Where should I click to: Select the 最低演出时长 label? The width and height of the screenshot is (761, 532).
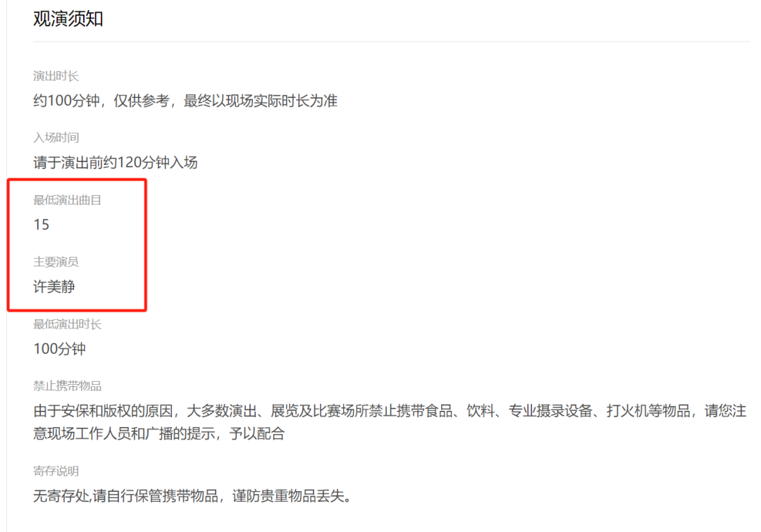(x=67, y=324)
